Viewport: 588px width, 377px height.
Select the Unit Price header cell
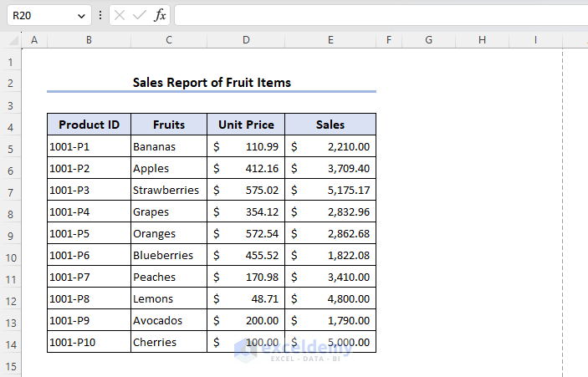coord(246,125)
